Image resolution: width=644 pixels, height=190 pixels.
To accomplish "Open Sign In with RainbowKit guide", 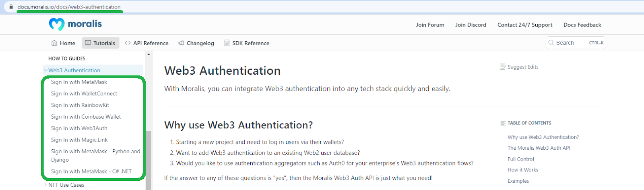I will 80,105.
